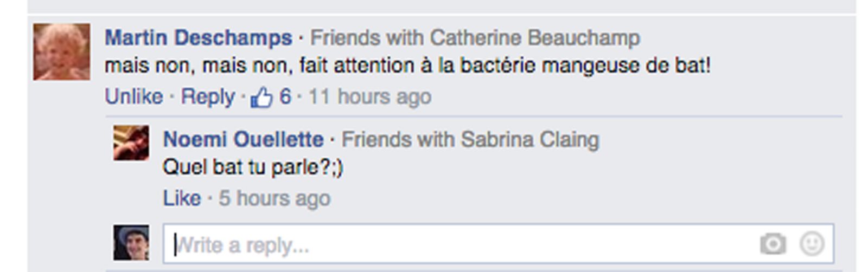Focus the "Write a reply..." field

point(461,245)
